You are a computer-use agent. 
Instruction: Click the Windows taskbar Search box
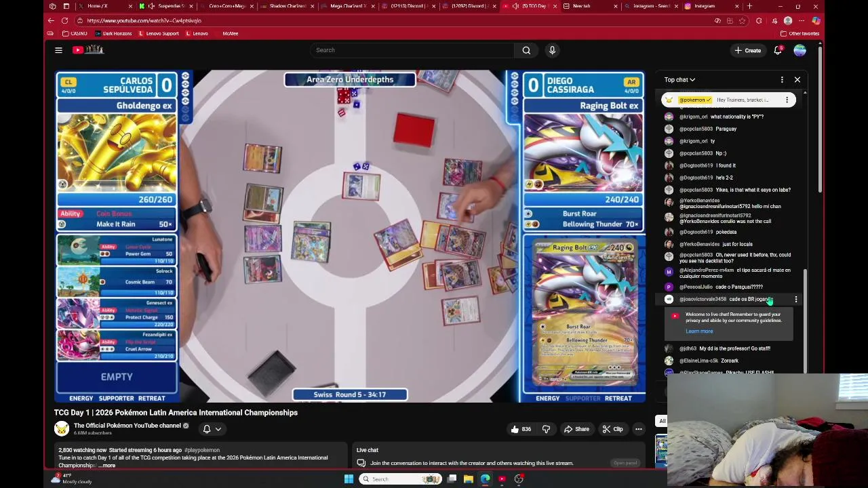400,479
